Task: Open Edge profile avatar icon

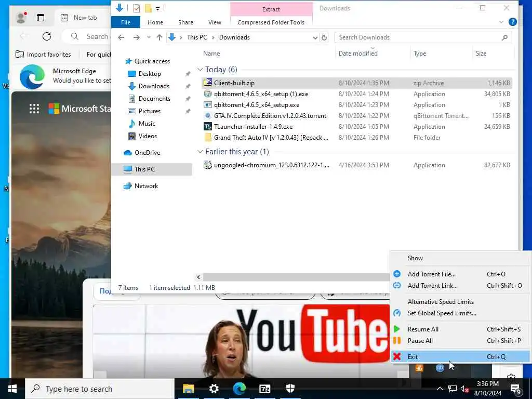Action: coord(21,17)
